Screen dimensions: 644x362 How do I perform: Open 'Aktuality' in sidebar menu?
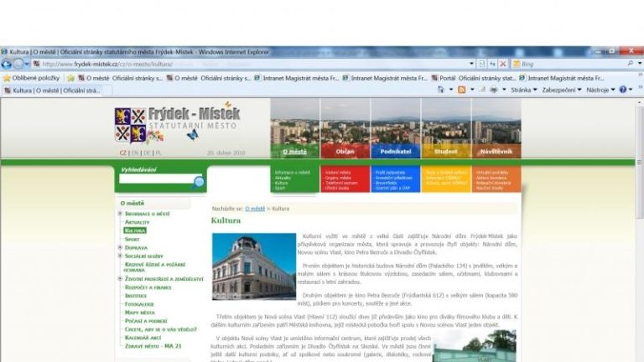coord(138,222)
